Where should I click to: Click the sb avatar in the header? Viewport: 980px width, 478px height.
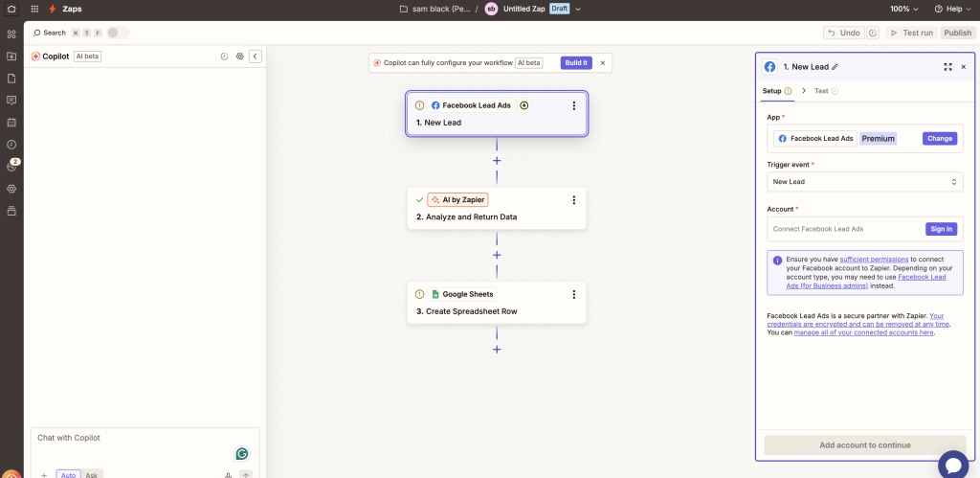pos(491,10)
